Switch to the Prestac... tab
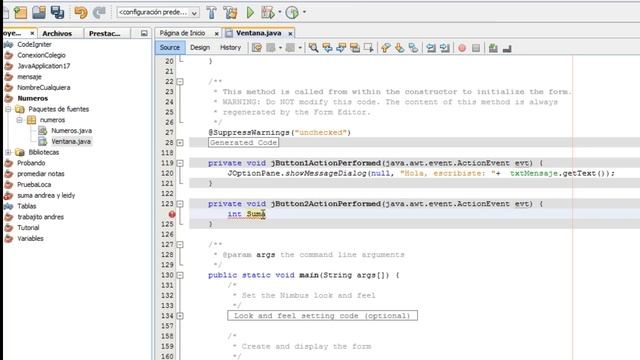Image resolution: width=640 pixels, height=360 pixels. 104,33
